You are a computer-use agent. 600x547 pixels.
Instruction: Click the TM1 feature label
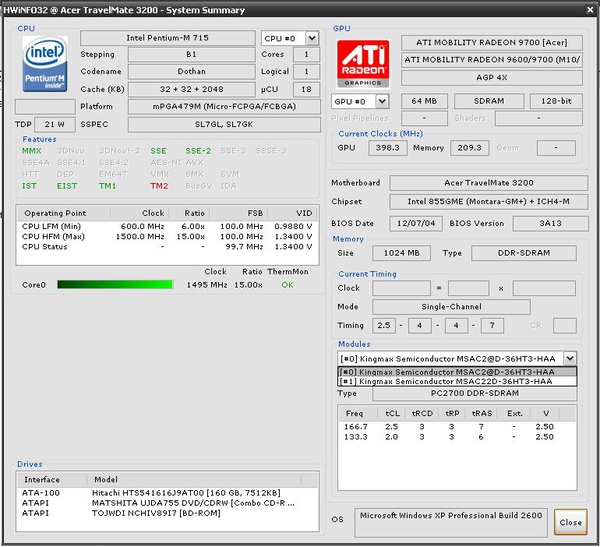pyautogui.click(x=108, y=186)
